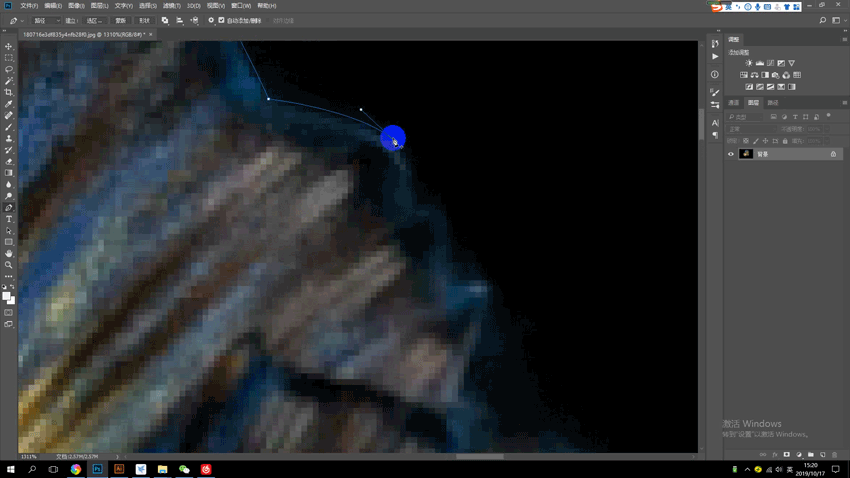Screen dimensions: 850x478
Task: Open the Info panel icon
Action: (x=715, y=74)
